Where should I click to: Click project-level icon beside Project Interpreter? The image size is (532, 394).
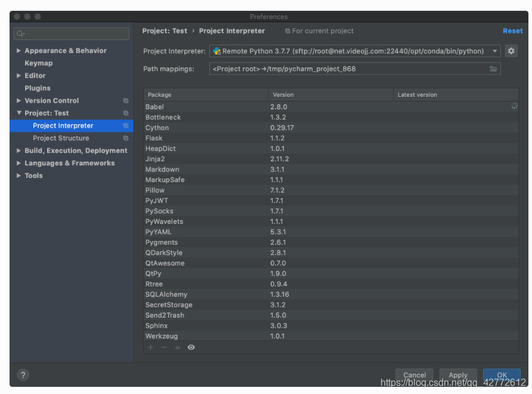click(126, 126)
